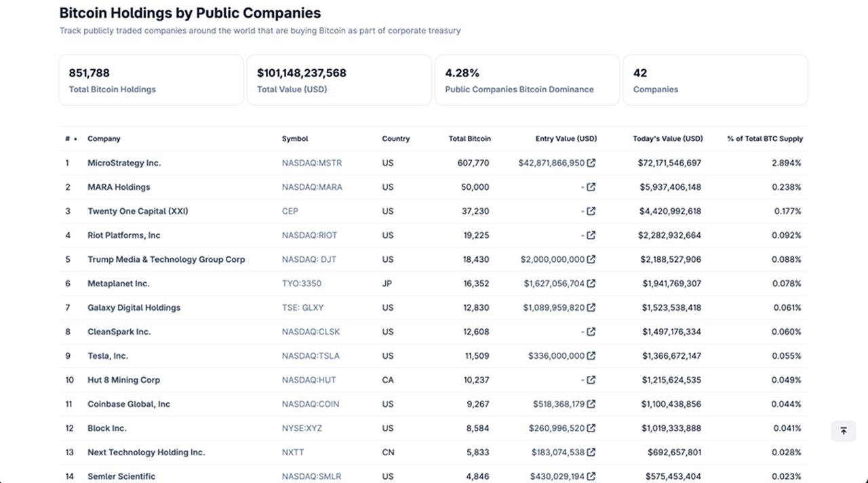The image size is (868, 483).
Task: Open external link icon in Galaxy Digital row
Action: coord(591,307)
